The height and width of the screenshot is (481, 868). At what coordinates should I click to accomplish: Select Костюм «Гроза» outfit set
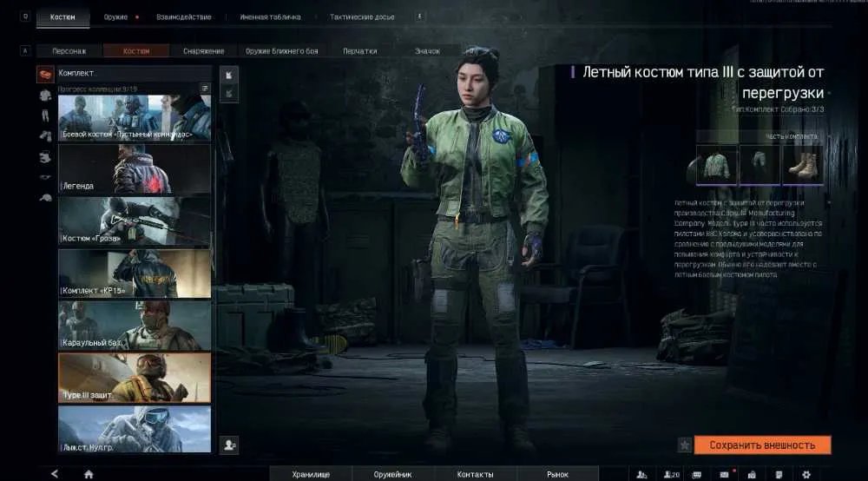[135, 221]
